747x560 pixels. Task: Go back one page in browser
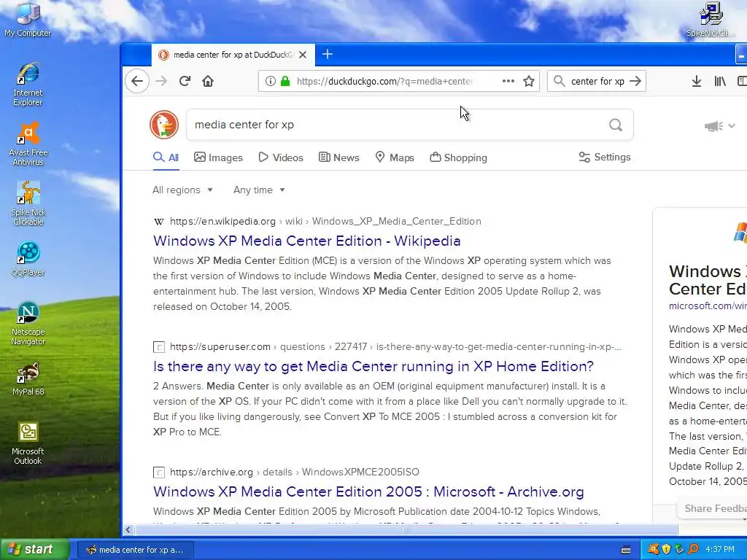(x=137, y=82)
